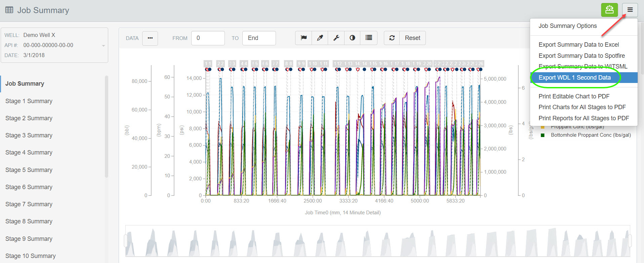644x263 pixels.
Task: Click the FROM time input field
Action: click(208, 38)
